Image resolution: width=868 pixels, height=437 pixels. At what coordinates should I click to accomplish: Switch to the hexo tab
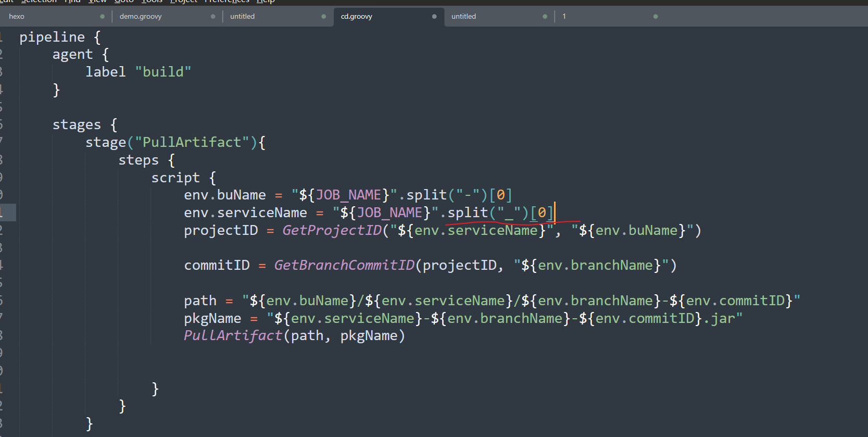(17, 16)
